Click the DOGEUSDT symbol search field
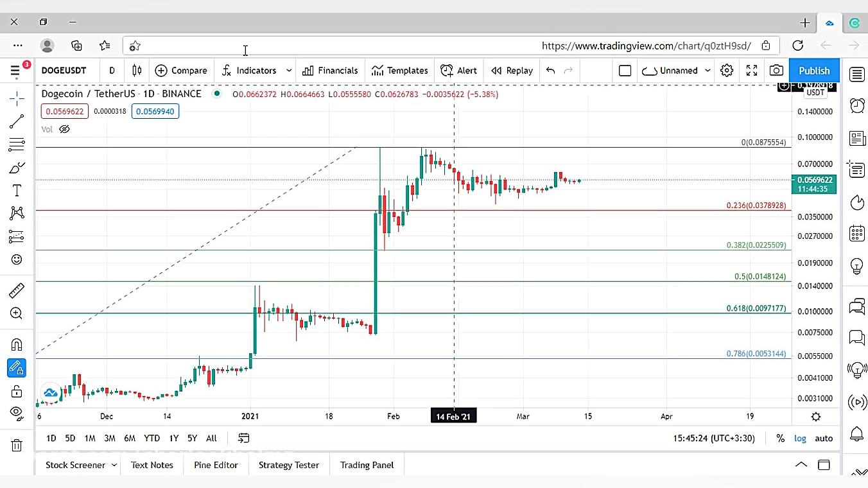 tap(64, 71)
